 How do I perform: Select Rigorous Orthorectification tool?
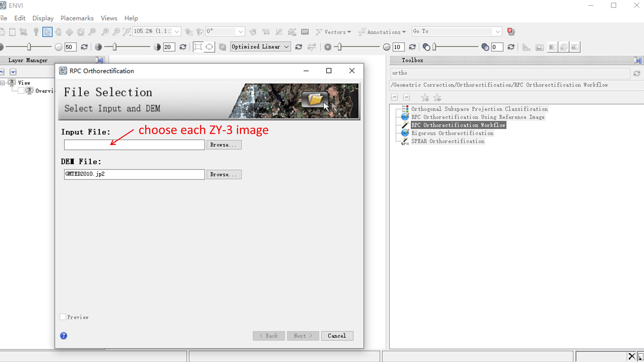click(452, 133)
